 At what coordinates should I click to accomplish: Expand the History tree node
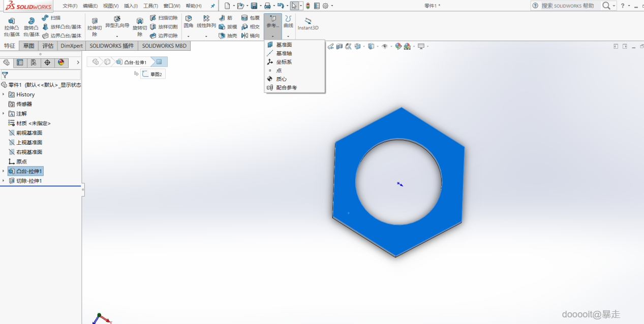click(4, 94)
